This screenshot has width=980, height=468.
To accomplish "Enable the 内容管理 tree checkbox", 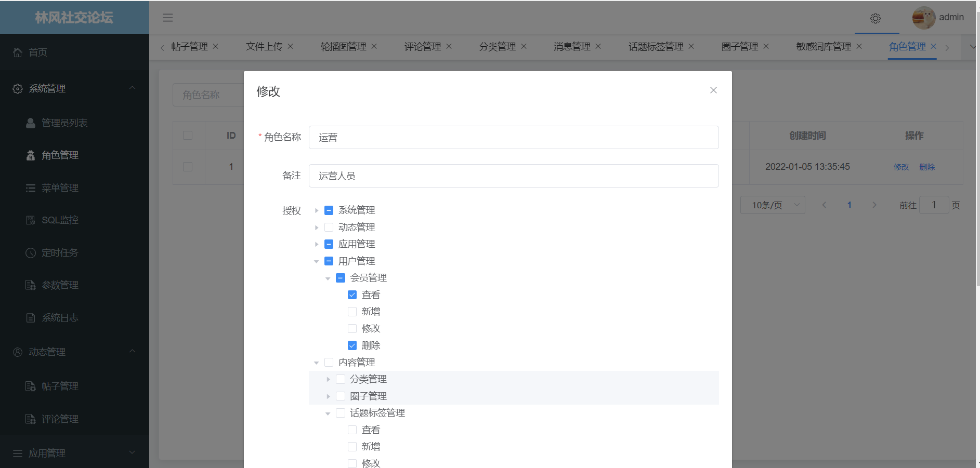I will tap(329, 362).
